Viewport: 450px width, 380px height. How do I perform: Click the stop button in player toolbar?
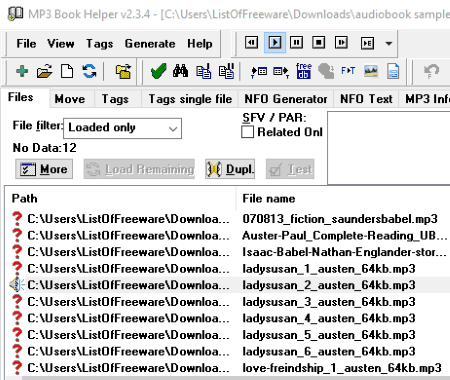[319, 43]
